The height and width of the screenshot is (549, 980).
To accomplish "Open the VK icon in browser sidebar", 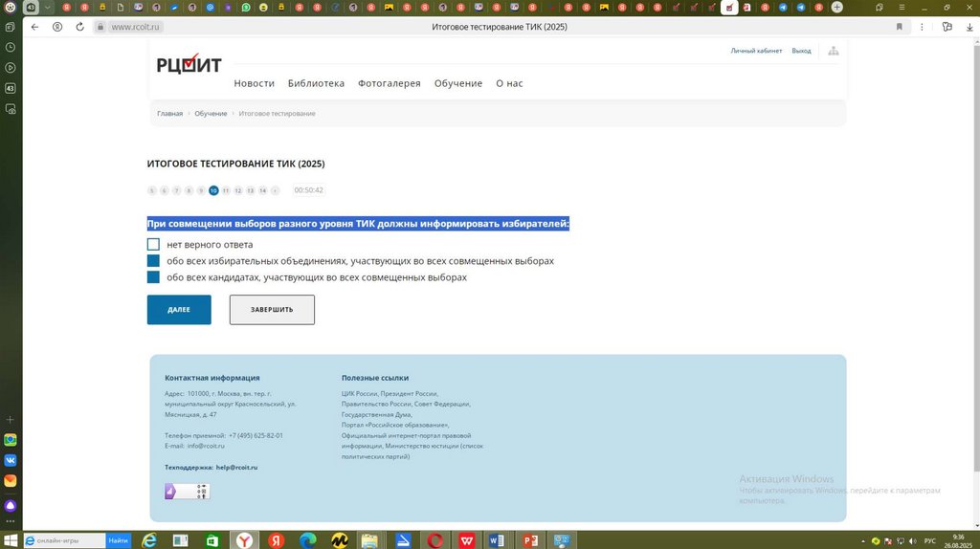I will 10,460.
